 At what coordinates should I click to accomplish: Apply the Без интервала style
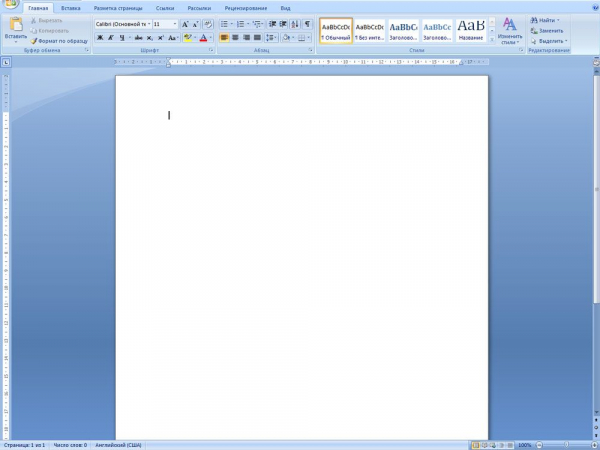pos(369,31)
